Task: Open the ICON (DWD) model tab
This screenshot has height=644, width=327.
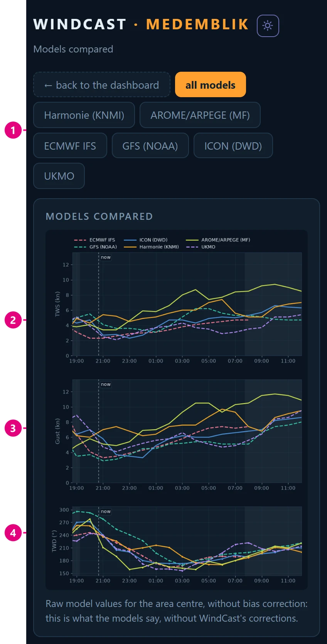Action: pyautogui.click(x=233, y=145)
